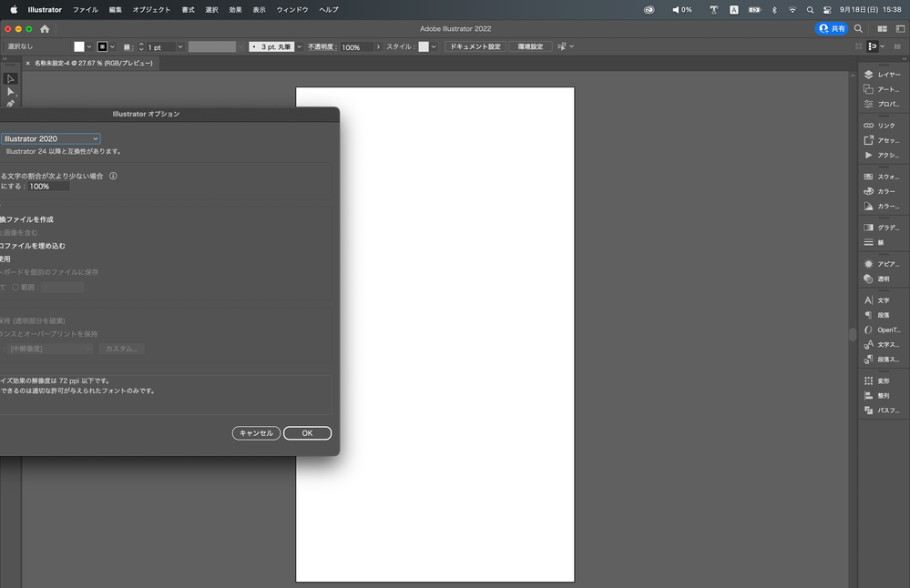
Task: Open the オブジェクト menu
Action: pyautogui.click(x=151, y=10)
